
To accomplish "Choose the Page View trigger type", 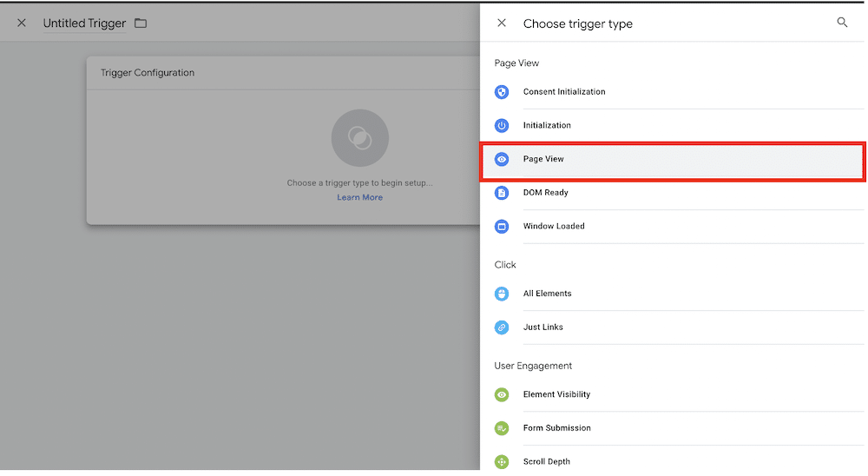I will pyautogui.click(x=672, y=161).
